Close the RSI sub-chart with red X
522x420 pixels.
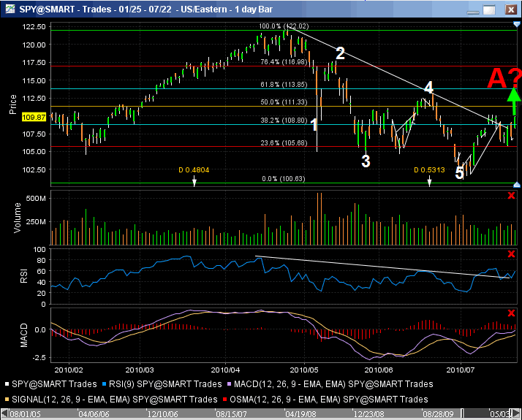[511, 254]
